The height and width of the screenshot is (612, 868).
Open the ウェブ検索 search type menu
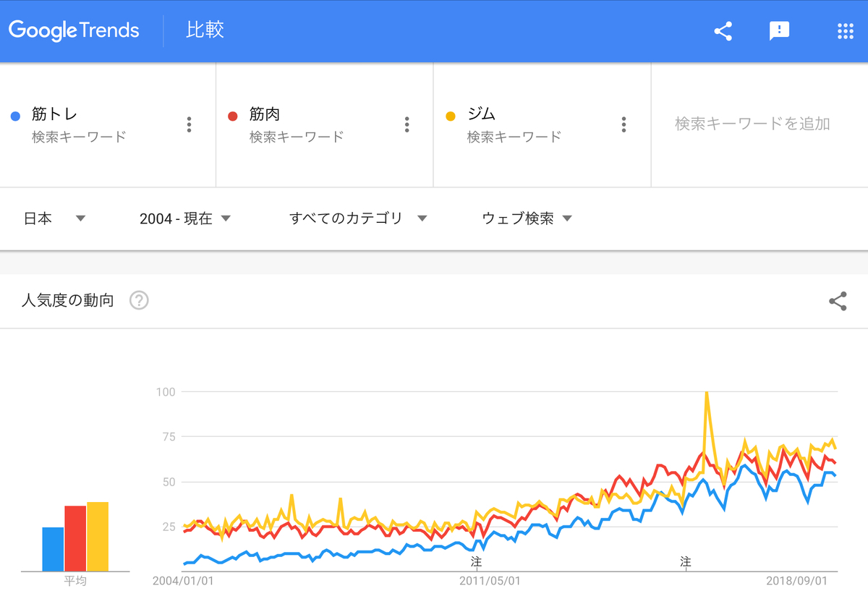click(x=527, y=218)
